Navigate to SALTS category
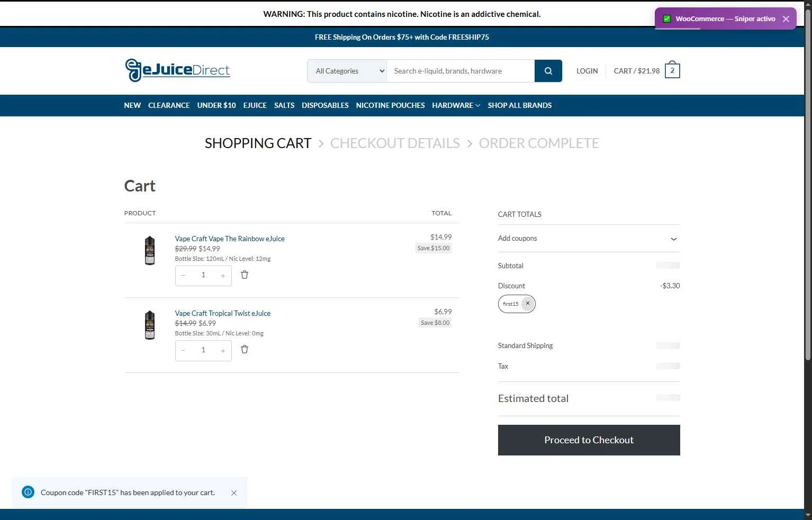Viewport: 812px width, 520px height. tap(284, 105)
